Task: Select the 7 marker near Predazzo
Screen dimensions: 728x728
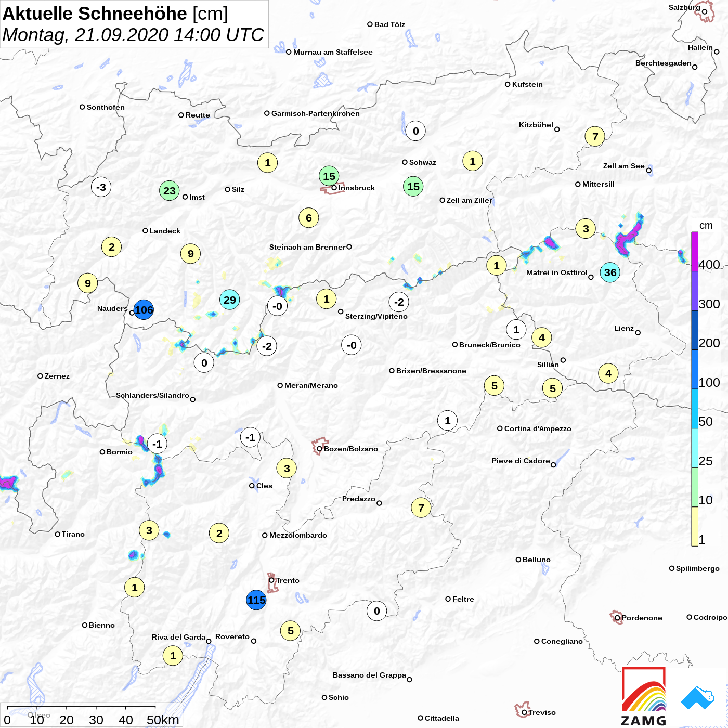Action: [421, 508]
